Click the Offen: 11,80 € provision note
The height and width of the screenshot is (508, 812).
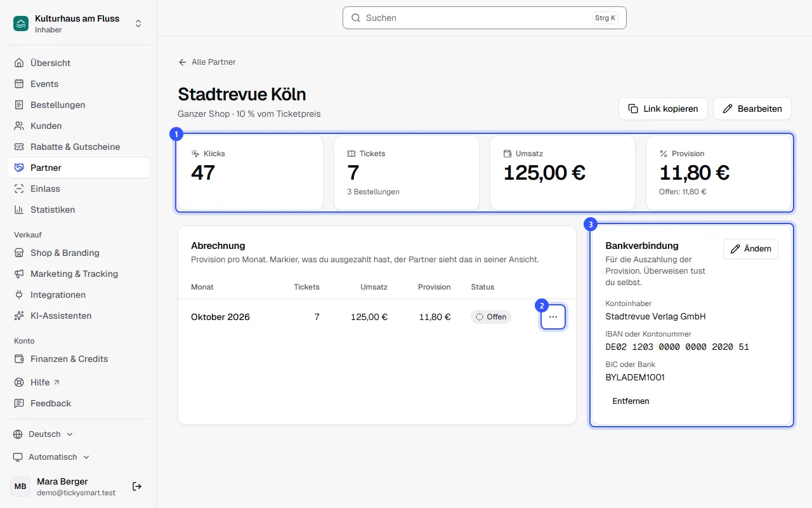coord(683,192)
